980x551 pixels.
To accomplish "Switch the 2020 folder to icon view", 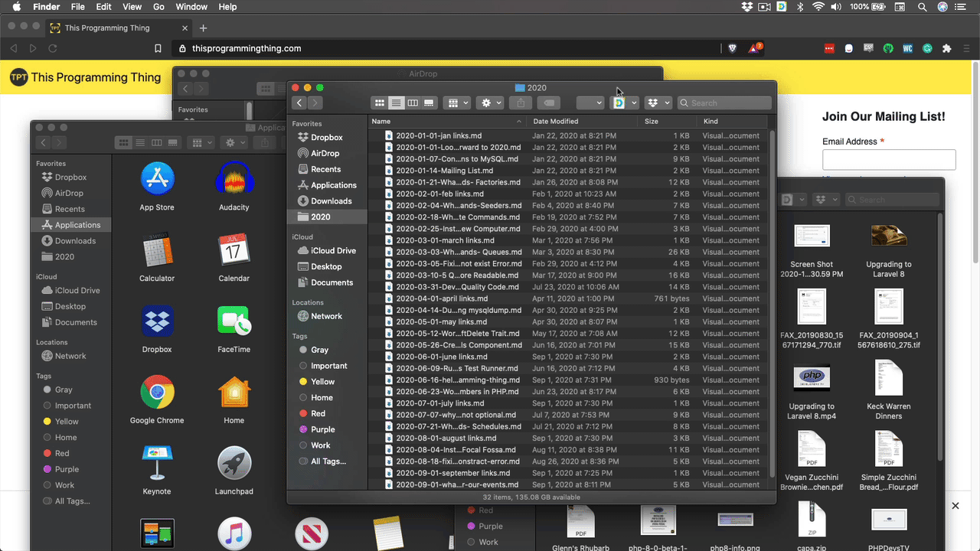I will [380, 103].
